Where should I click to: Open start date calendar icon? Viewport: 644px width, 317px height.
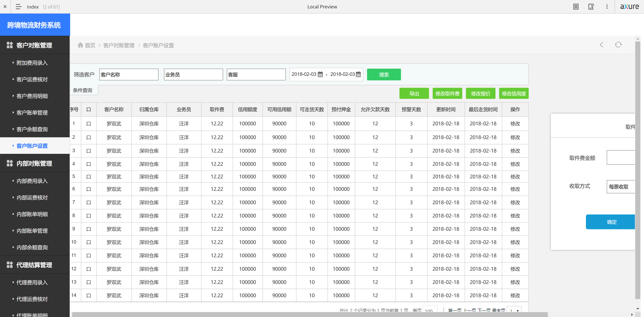tap(320, 74)
